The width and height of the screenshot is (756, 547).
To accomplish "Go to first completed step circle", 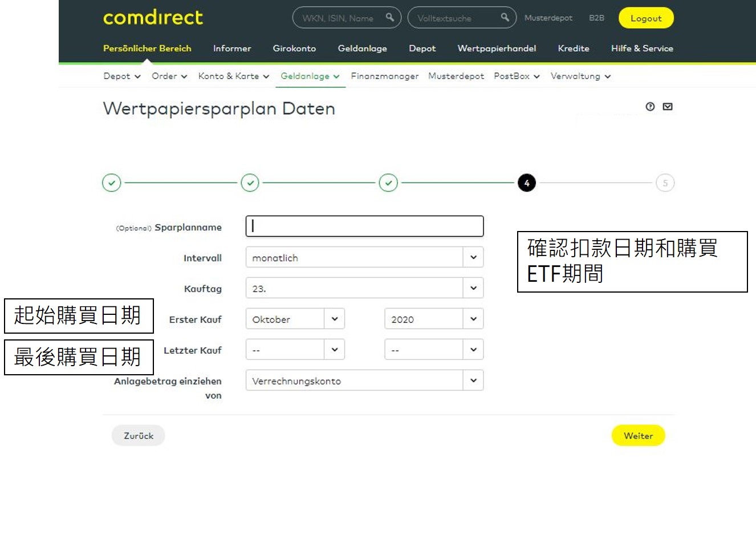I will [x=112, y=183].
